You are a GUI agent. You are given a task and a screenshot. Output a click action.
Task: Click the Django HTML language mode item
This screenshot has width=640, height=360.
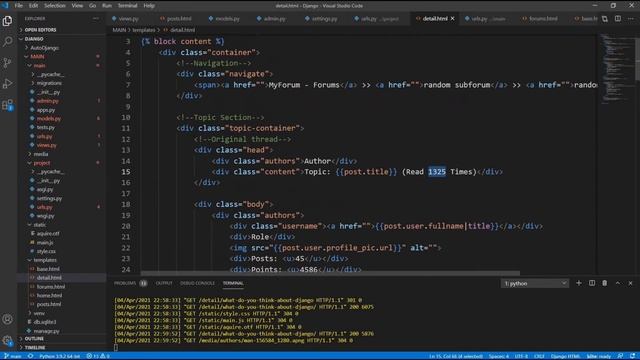[x=565, y=356]
